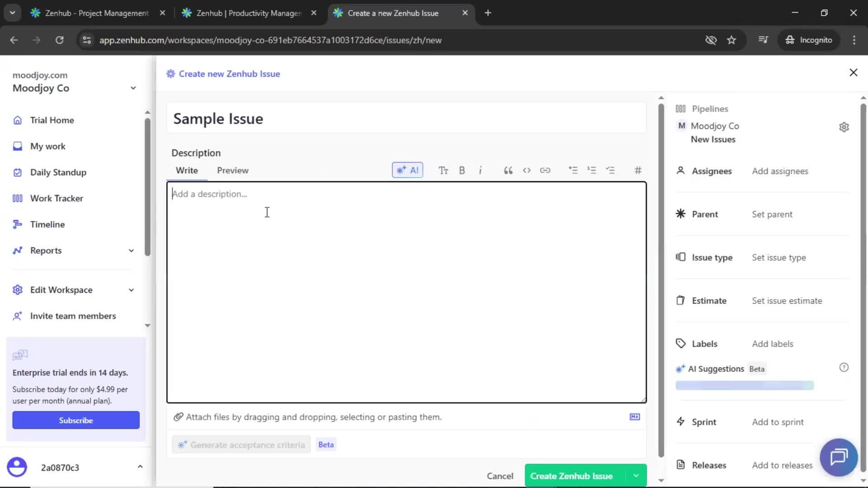Open Daily Standup from the sidebar
The height and width of the screenshot is (488, 868).
[58, 172]
